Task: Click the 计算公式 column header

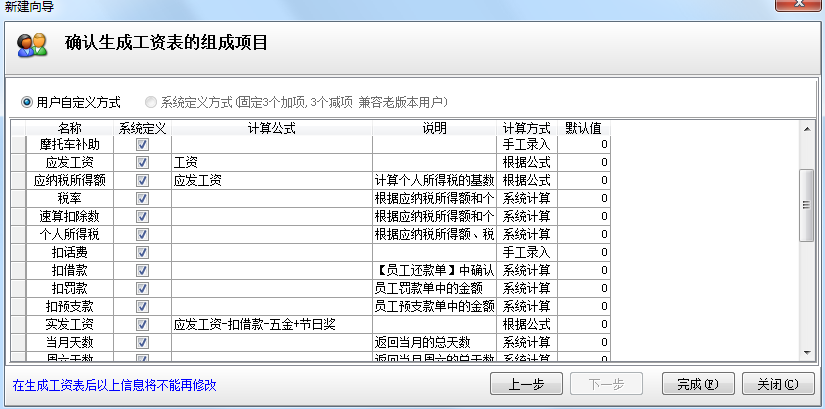Action: [271, 128]
